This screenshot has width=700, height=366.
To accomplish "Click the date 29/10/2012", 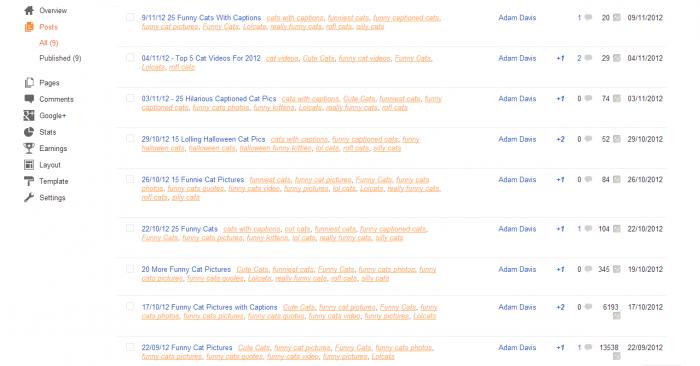I will 645,139.
